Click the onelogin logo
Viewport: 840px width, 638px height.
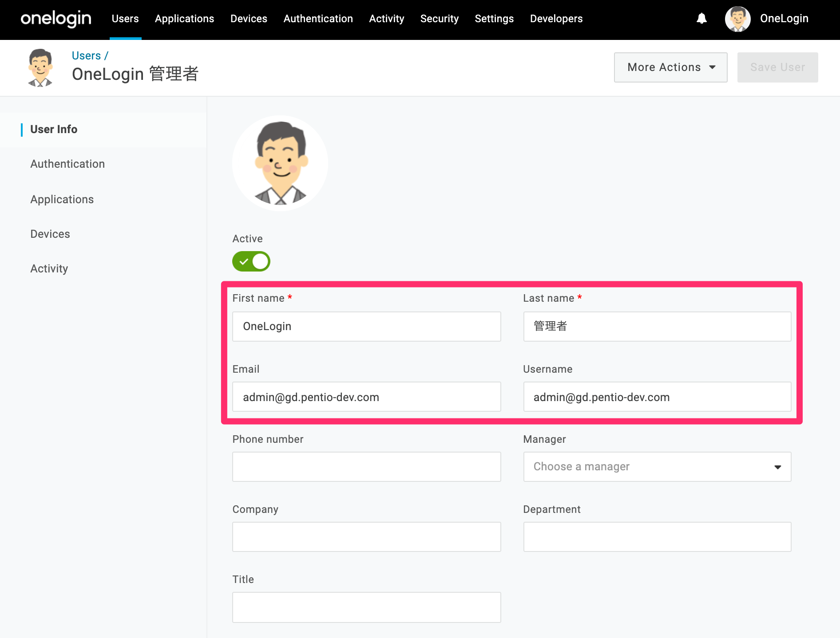(56, 19)
